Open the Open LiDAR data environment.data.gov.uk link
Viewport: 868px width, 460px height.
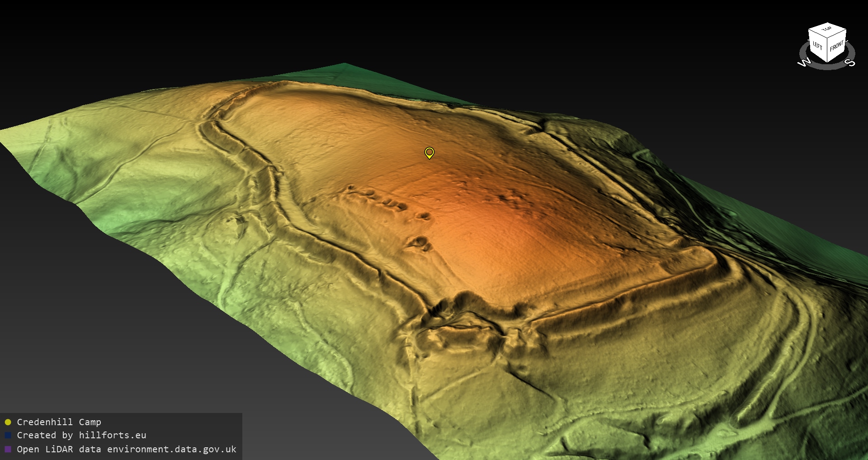(x=127, y=449)
